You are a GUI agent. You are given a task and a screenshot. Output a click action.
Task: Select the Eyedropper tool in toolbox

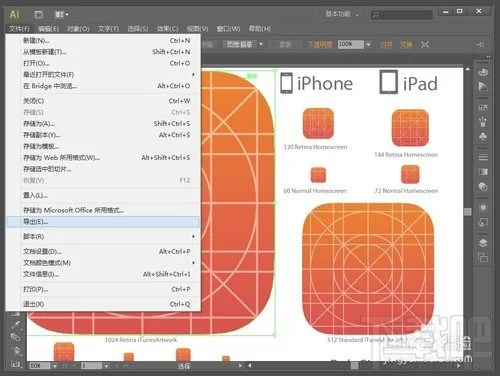pos(16,324)
